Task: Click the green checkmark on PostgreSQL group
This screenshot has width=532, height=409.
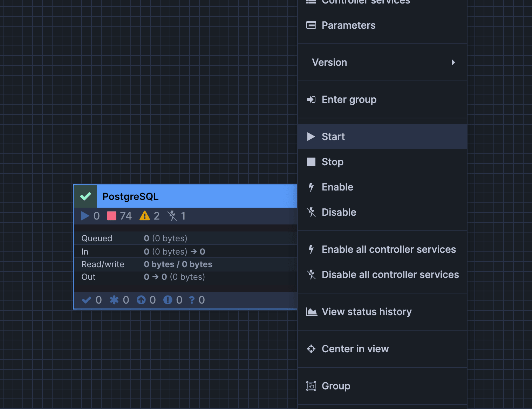Action: (x=86, y=196)
